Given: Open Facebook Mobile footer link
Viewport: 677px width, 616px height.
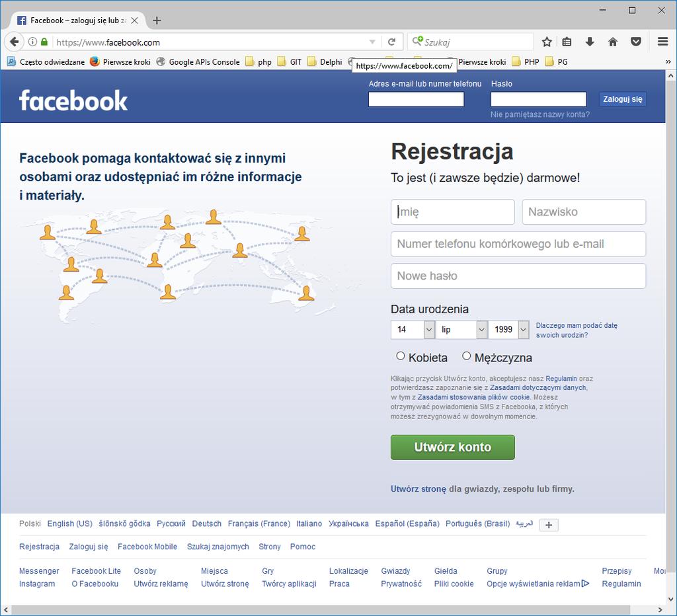Looking at the screenshot, I should [147, 547].
